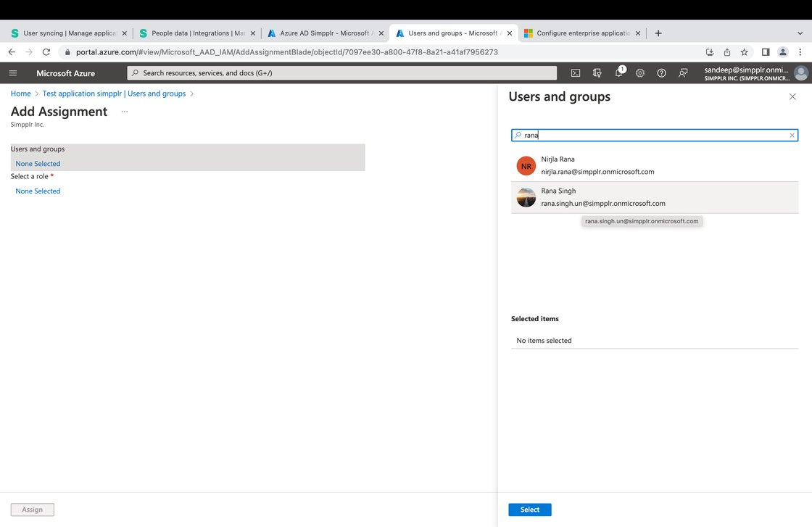
Task: Open the ellipsis menu next to Add Assignment
Action: [124, 112]
